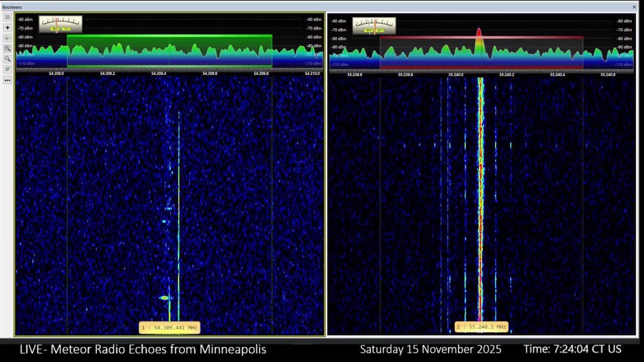
Task: Click the red filter passband of receiver 2
Action: tap(481, 52)
